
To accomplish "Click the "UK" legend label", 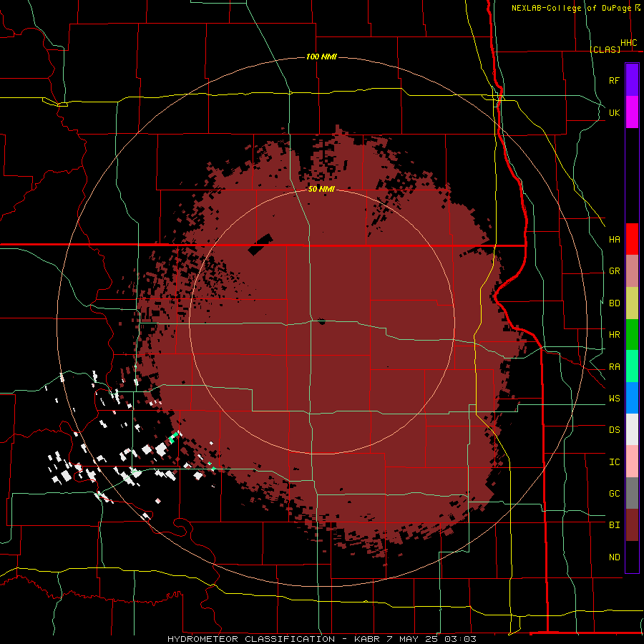I will (614, 113).
